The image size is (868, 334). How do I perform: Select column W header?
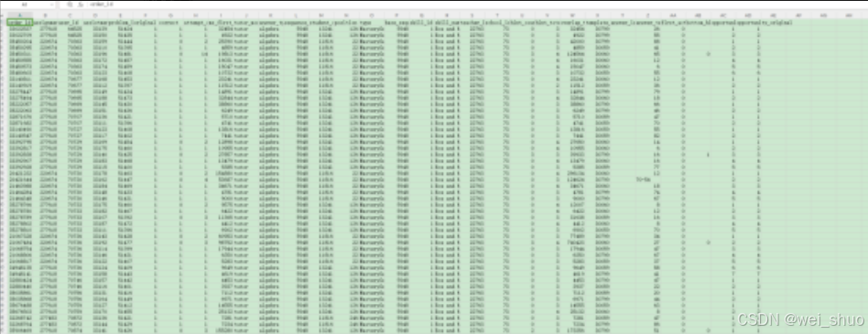(572, 15)
